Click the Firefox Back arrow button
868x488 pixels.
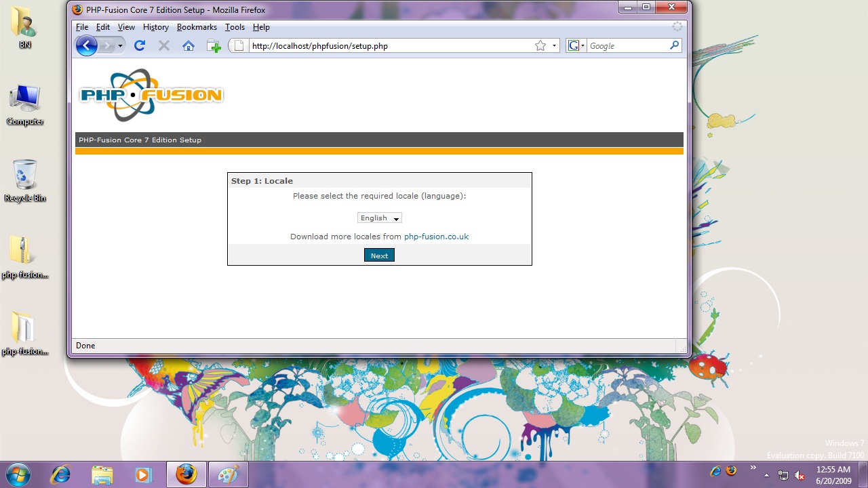coord(86,45)
